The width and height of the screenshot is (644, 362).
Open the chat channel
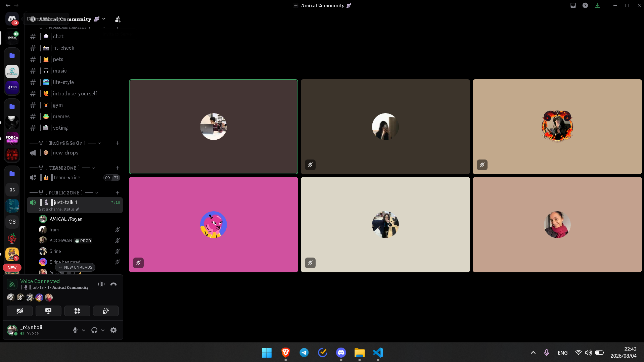pyautogui.click(x=75, y=37)
